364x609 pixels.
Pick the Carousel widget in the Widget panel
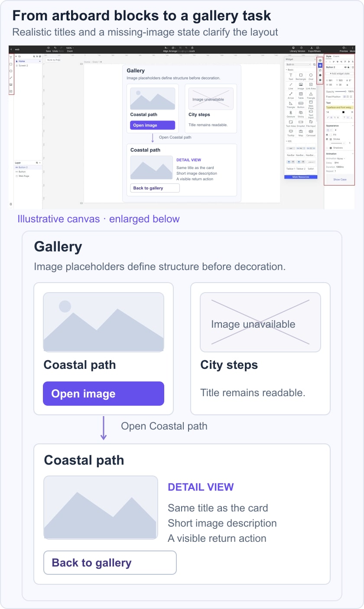pos(311,133)
